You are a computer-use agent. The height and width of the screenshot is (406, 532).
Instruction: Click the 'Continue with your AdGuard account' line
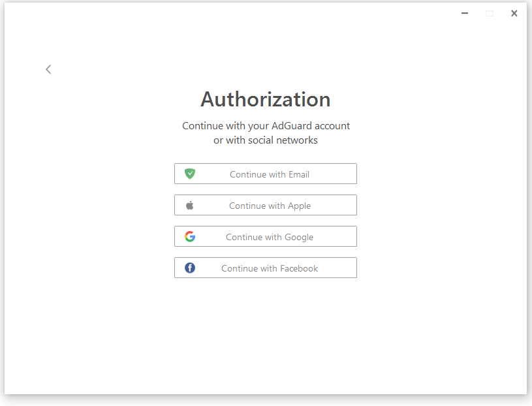point(266,126)
